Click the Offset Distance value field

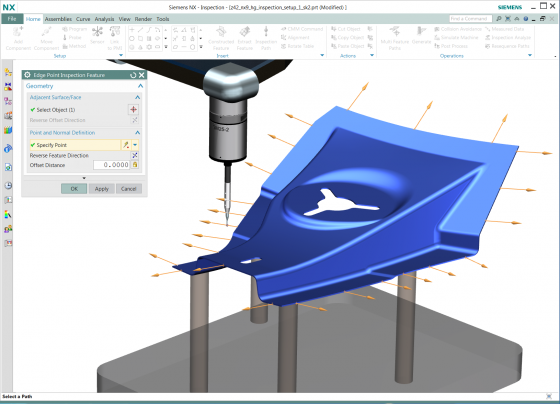pos(111,165)
